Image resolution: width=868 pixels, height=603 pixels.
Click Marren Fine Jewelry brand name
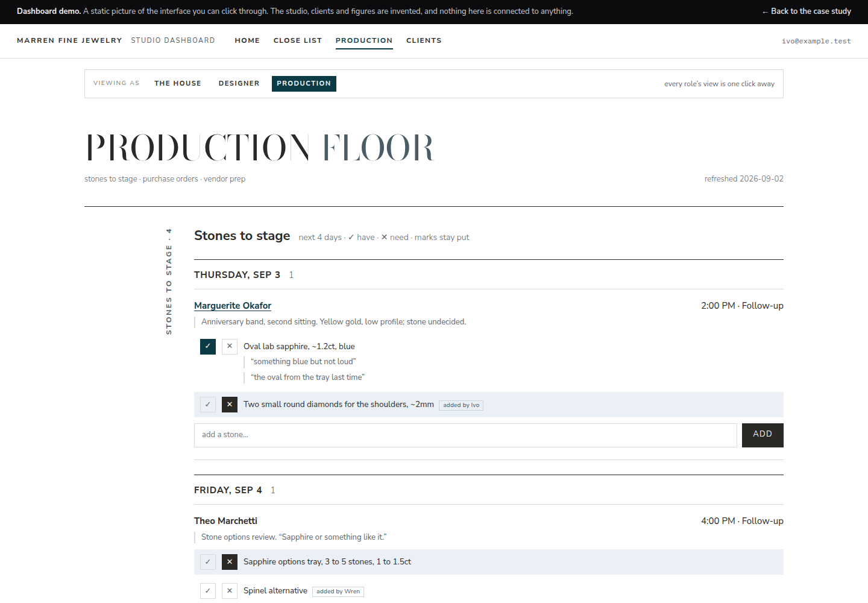click(x=69, y=40)
